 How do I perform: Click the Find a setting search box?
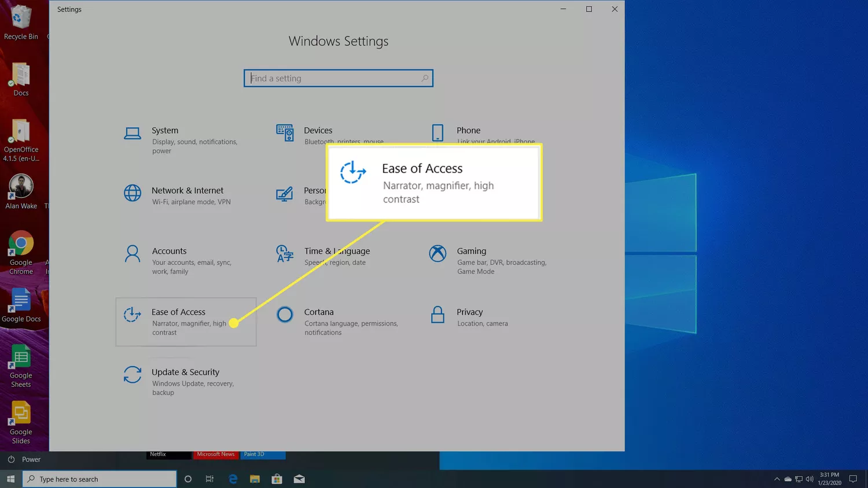tap(339, 78)
